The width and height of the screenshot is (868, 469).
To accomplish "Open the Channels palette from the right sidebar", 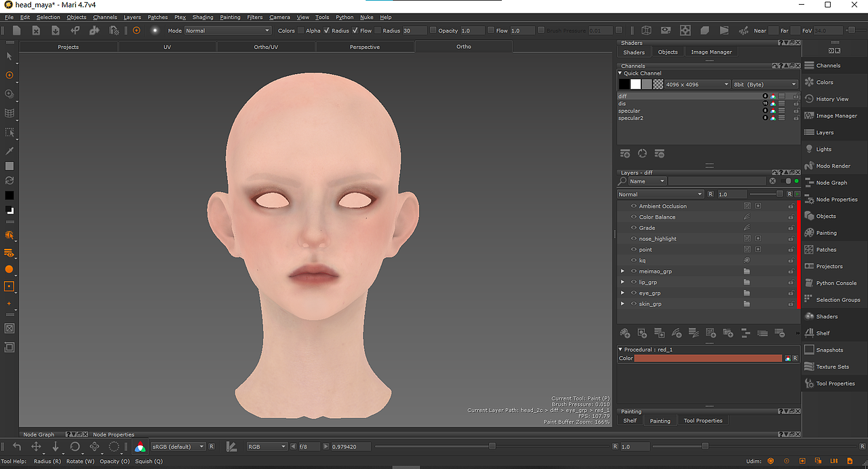I will pos(828,66).
